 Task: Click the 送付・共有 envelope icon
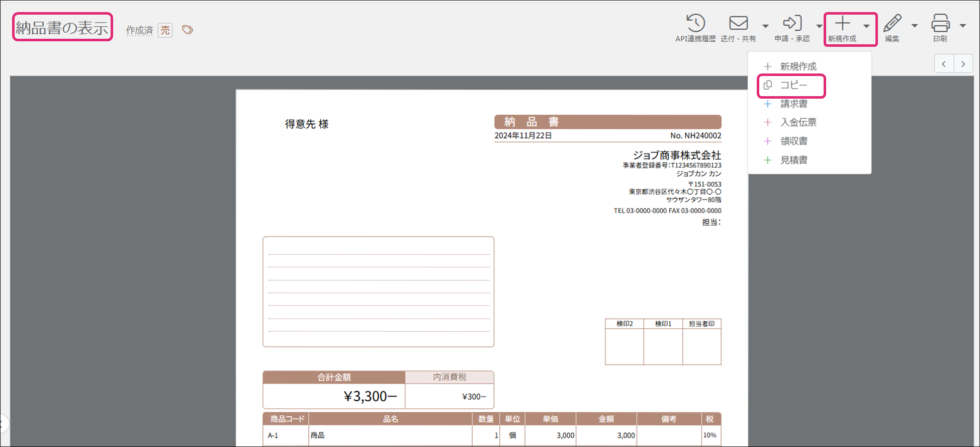coord(738,24)
